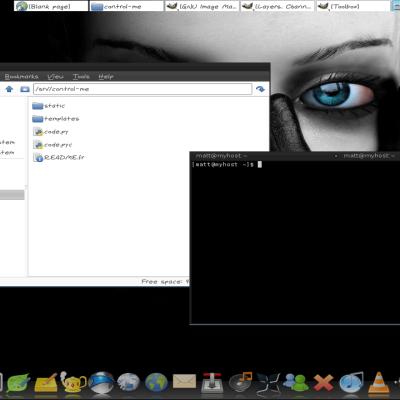The image size is (400, 400).
Task: Select the README.fr file
Action: [59, 157]
